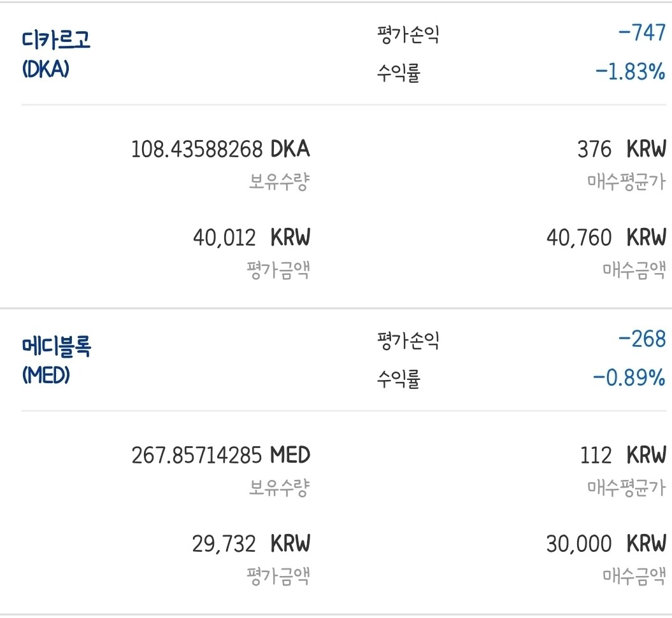
Task: Click the 수익률 label in the 메디블록 card
Action: click(399, 379)
